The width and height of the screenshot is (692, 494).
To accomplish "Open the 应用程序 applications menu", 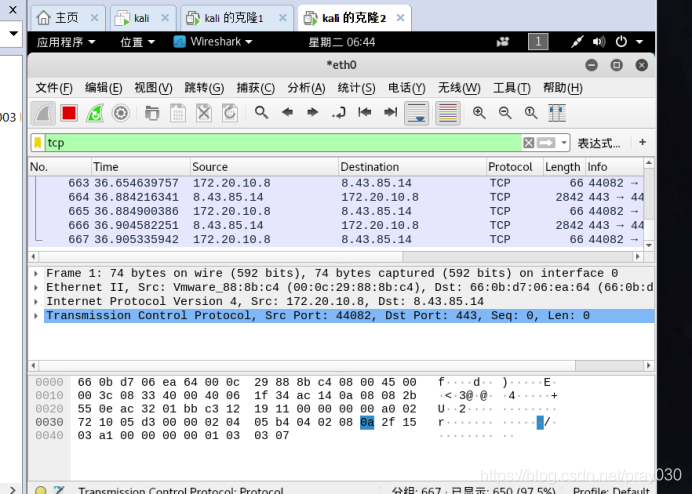I will click(x=66, y=42).
